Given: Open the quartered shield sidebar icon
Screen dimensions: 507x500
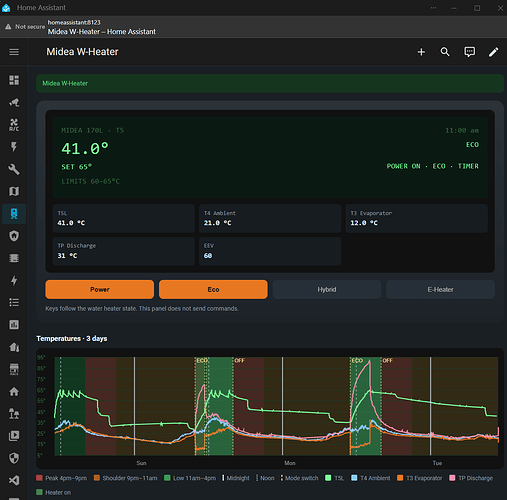Looking at the screenshot, I should (x=14, y=458).
